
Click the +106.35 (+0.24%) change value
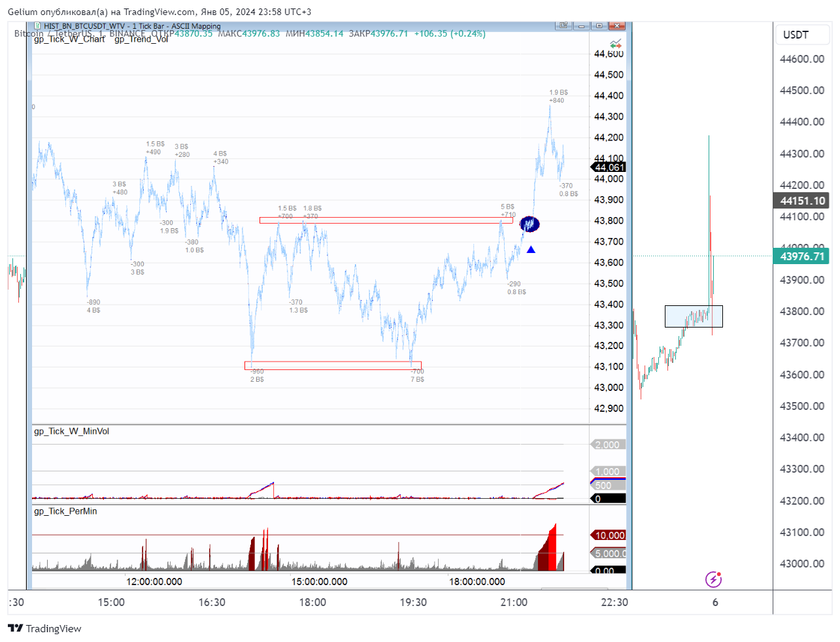[x=450, y=33]
